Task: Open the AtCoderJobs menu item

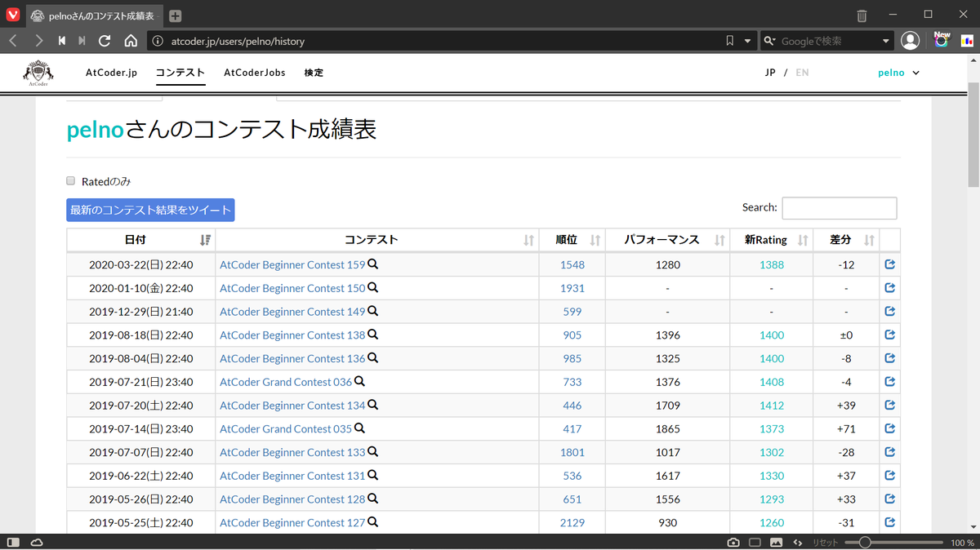Action: pos(255,73)
